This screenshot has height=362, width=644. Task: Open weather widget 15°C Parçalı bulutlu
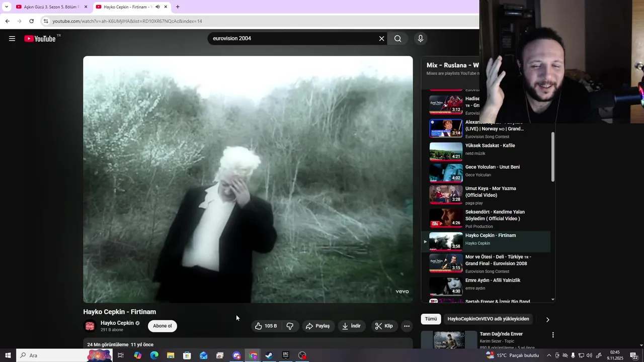click(x=512, y=355)
